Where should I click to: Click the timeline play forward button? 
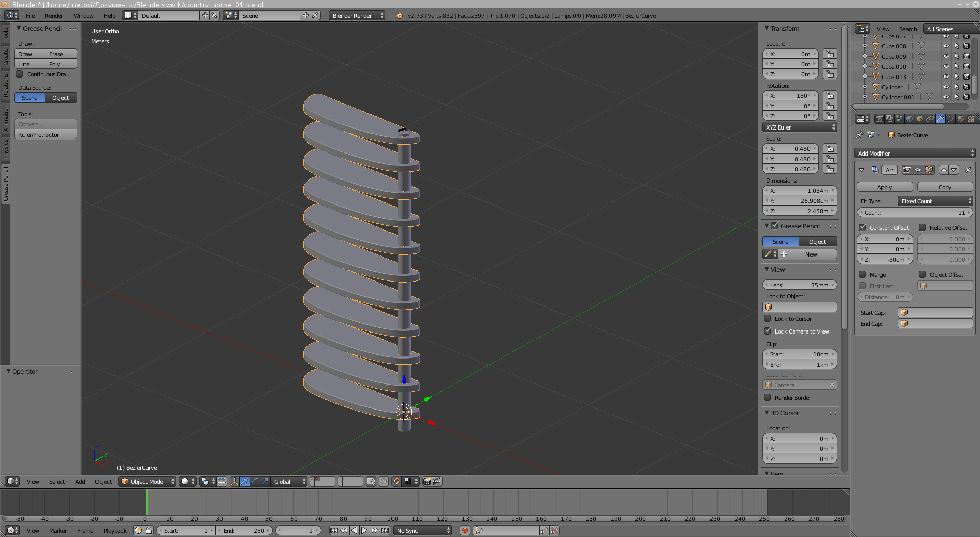click(x=364, y=530)
